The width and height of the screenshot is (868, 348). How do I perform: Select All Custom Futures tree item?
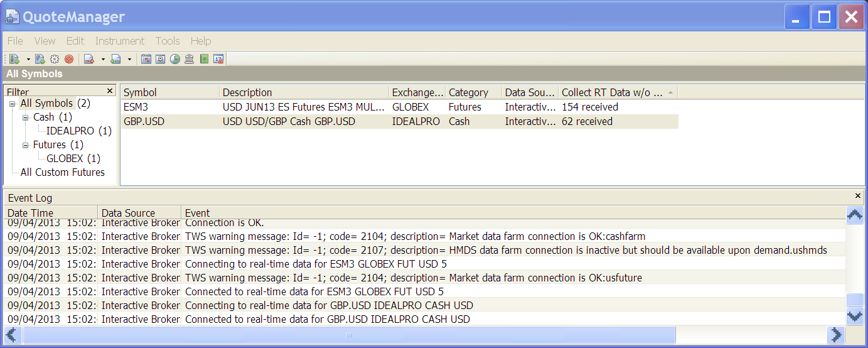(x=63, y=172)
